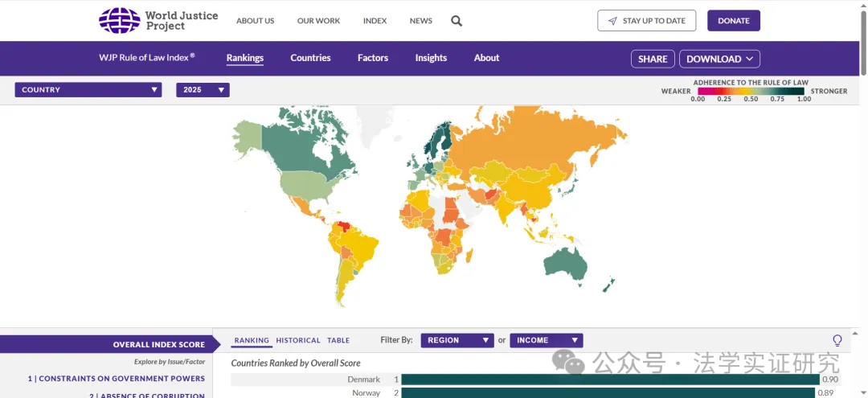Click Denmark's score bar in ranking
868x398 pixels.
click(610, 380)
